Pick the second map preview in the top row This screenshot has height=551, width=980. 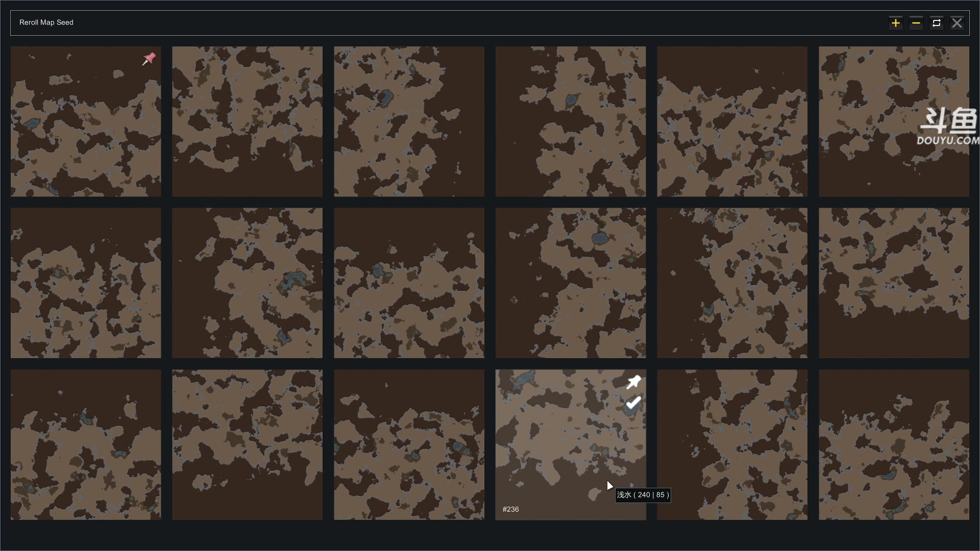point(247,121)
